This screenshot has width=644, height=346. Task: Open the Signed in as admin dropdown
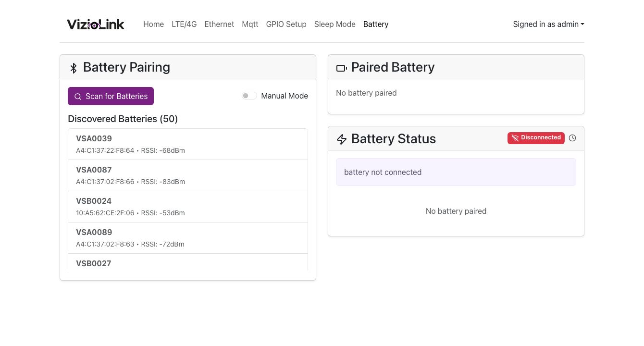point(548,24)
